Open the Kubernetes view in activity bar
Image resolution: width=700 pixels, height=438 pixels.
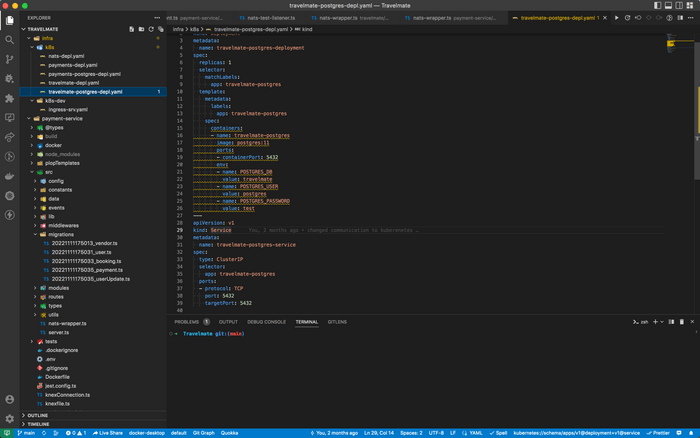(x=9, y=196)
